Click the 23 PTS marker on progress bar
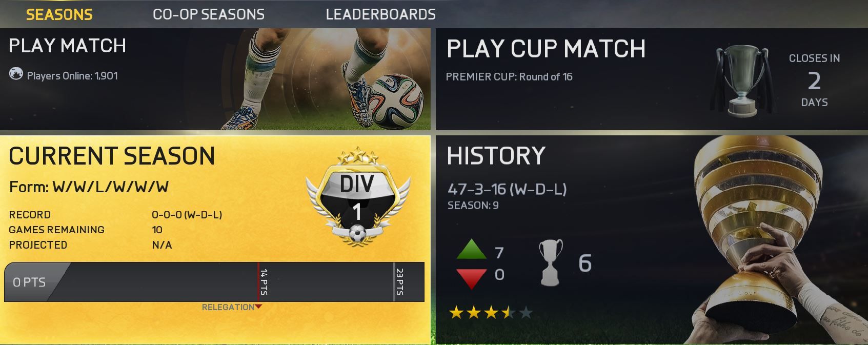 pyautogui.click(x=399, y=282)
